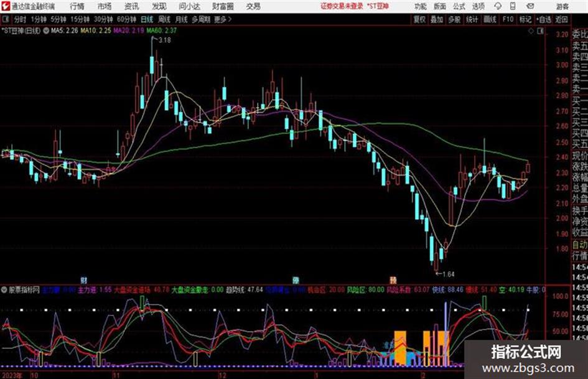Expand the 股票指标网 sub-indicator dropdown
The height and width of the screenshot is (379, 588).
4,290
